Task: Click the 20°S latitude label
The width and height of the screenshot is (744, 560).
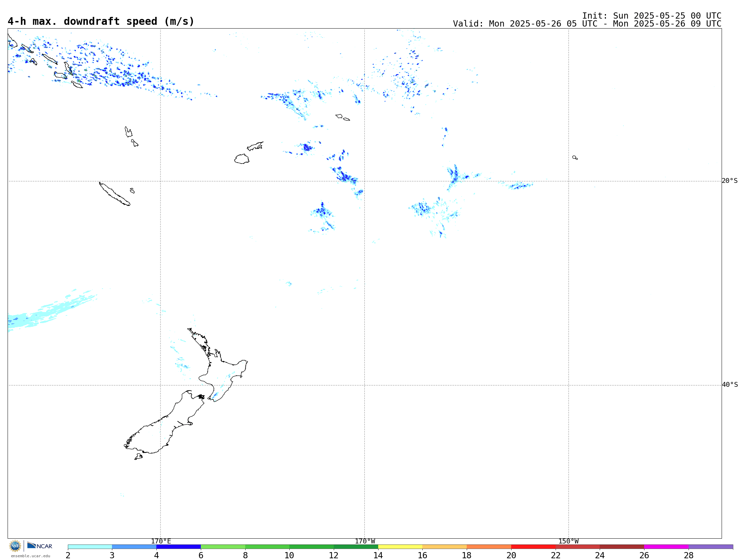Action: click(730, 181)
